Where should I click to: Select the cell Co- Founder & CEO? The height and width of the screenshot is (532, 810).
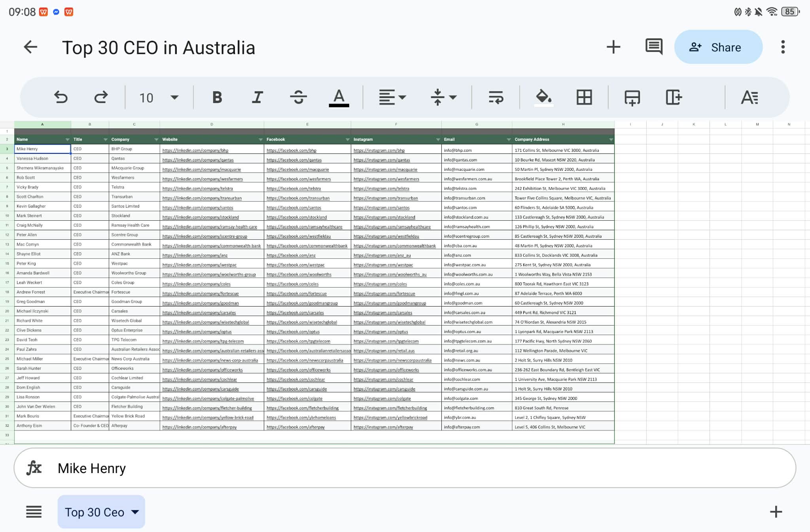pos(90,426)
